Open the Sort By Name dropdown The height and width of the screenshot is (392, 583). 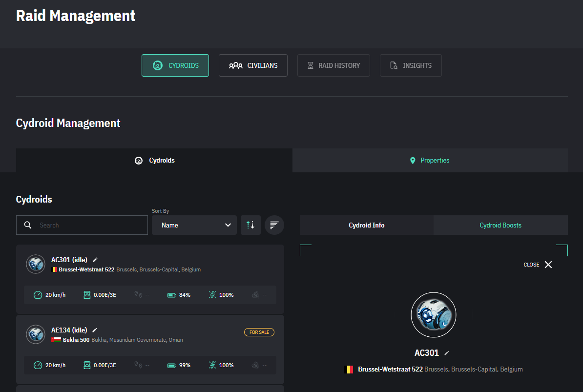194,225
